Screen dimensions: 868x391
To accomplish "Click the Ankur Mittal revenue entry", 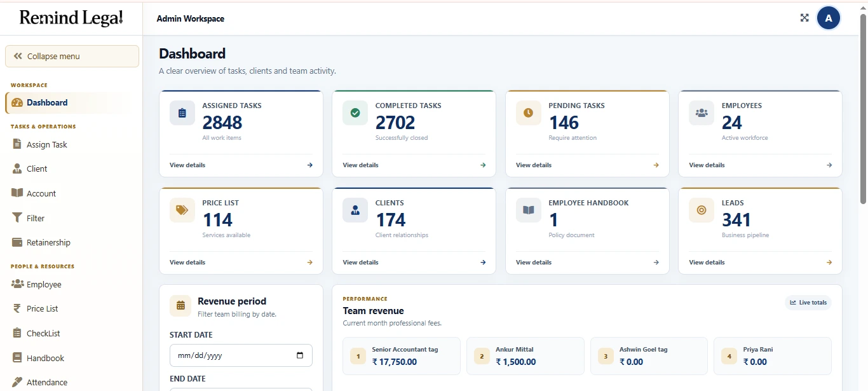I will (525, 356).
